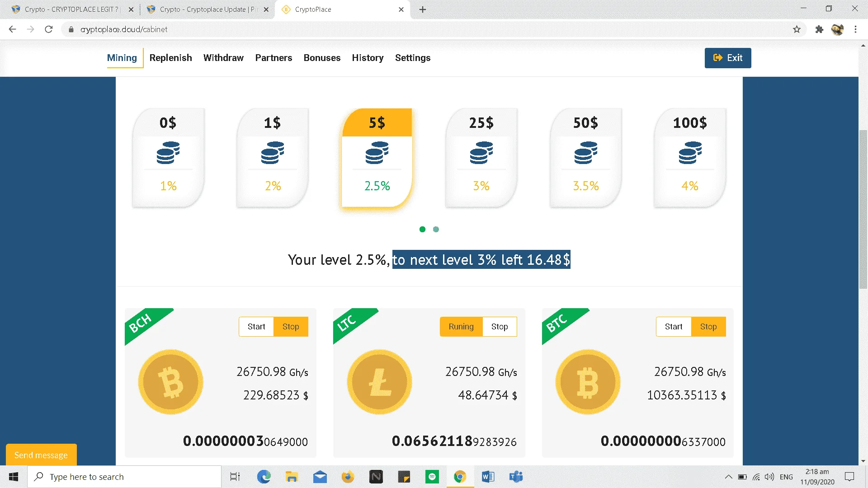Click the highlighted next level 3% text
The image size is (868, 488).
click(x=481, y=259)
